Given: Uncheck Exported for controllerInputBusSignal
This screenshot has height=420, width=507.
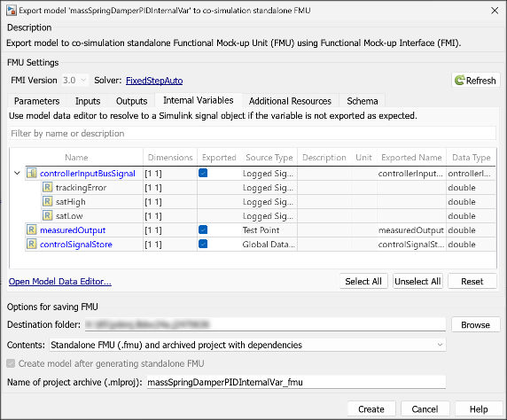Looking at the screenshot, I should [x=203, y=174].
